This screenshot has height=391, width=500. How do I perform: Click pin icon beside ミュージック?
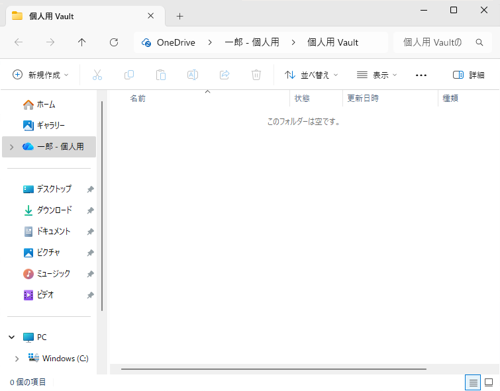click(90, 274)
